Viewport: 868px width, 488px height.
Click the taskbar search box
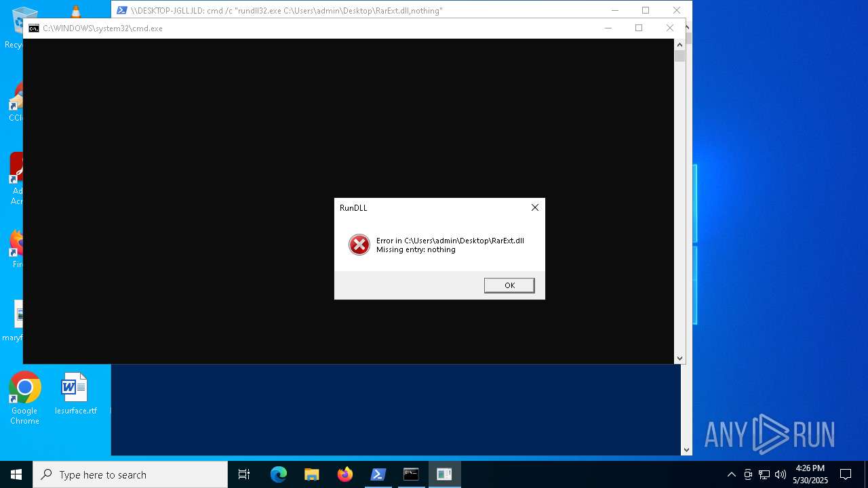coord(130,474)
